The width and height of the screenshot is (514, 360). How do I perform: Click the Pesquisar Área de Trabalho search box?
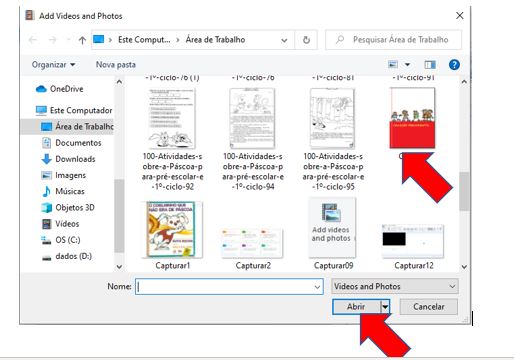[394, 40]
